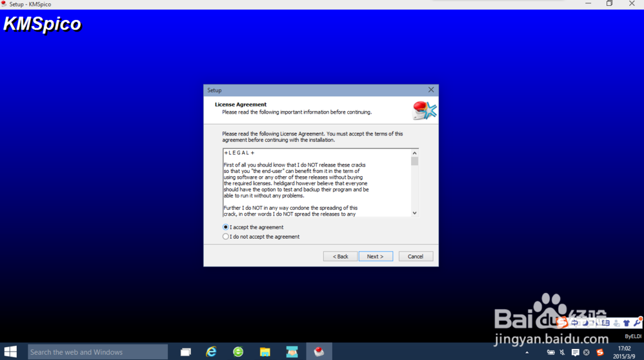Image resolution: width=644 pixels, height=360 pixels.
Task: Open the Sogou soft keyboard icon
Action: click(x=606, y=323)
